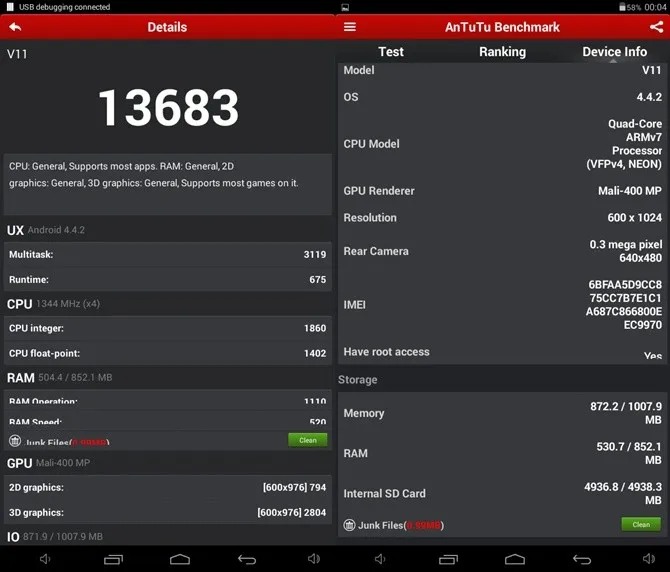Viewport: 670px width, 572px height.
Task: Tap volume down icon in right navigation bar
Action: click(x=380, y=559)
